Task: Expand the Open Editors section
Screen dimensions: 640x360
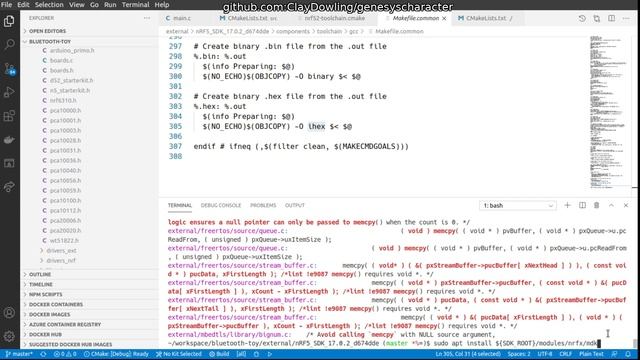Action: click(x=89, y=31)
